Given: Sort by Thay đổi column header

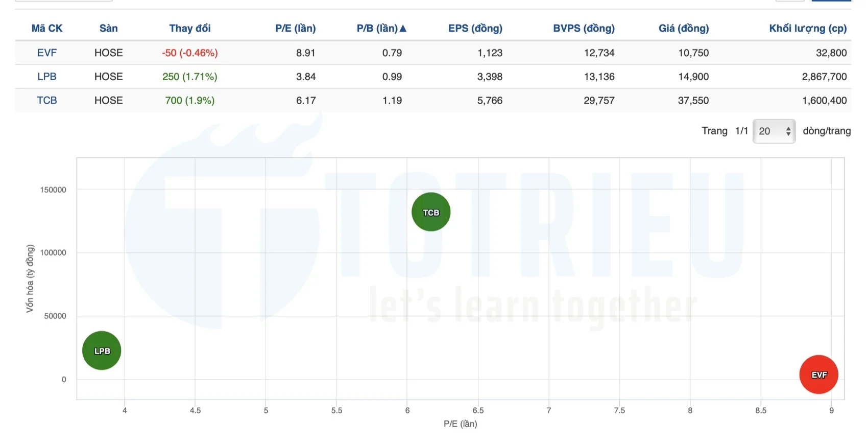Looking at the screenshot, I should [x=189, y=29].
